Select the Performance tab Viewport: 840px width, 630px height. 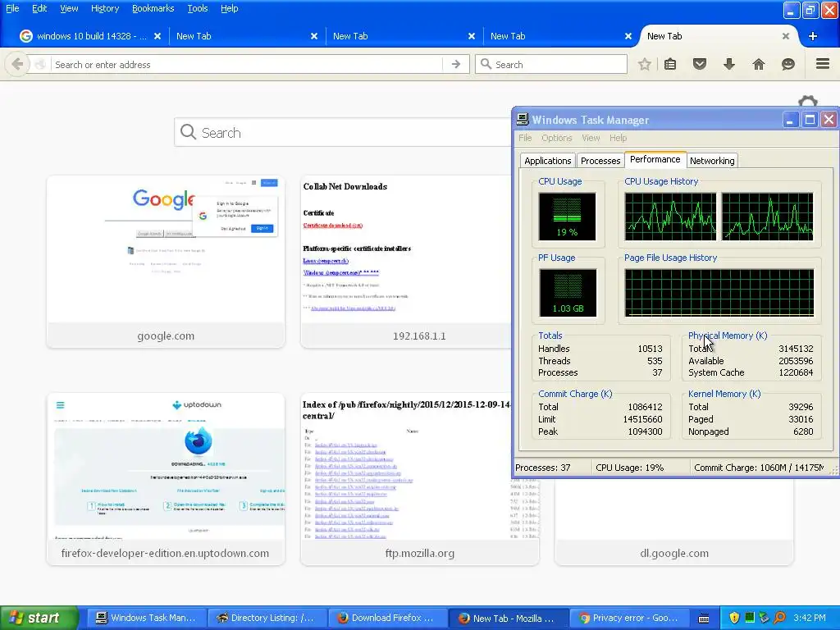(x=655, y=159)
